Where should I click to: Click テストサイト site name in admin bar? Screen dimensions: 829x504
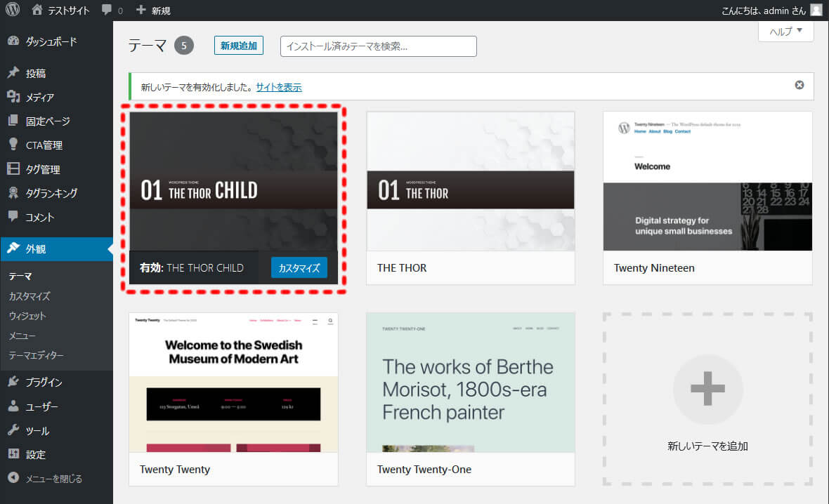point(69,10)
